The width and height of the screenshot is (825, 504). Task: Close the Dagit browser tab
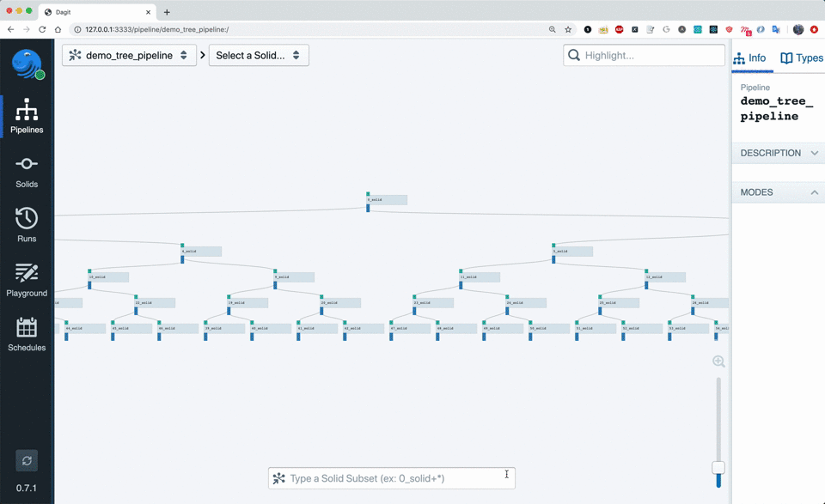tap(148, 12)
